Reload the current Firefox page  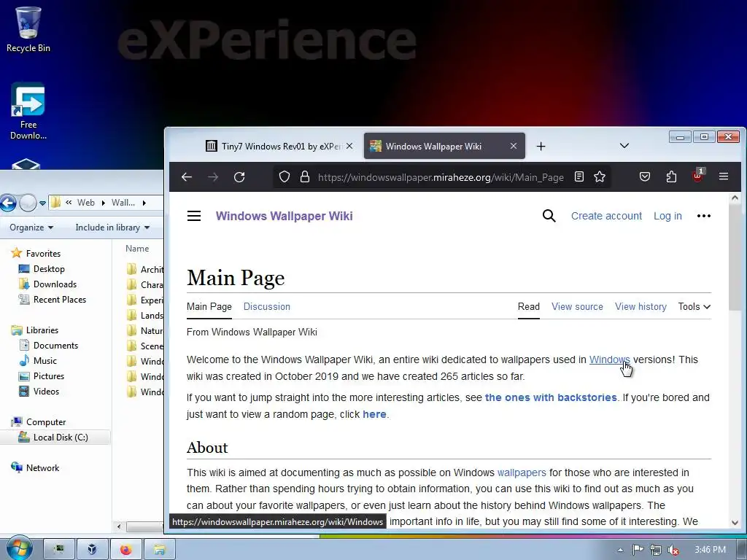point(239,177)
